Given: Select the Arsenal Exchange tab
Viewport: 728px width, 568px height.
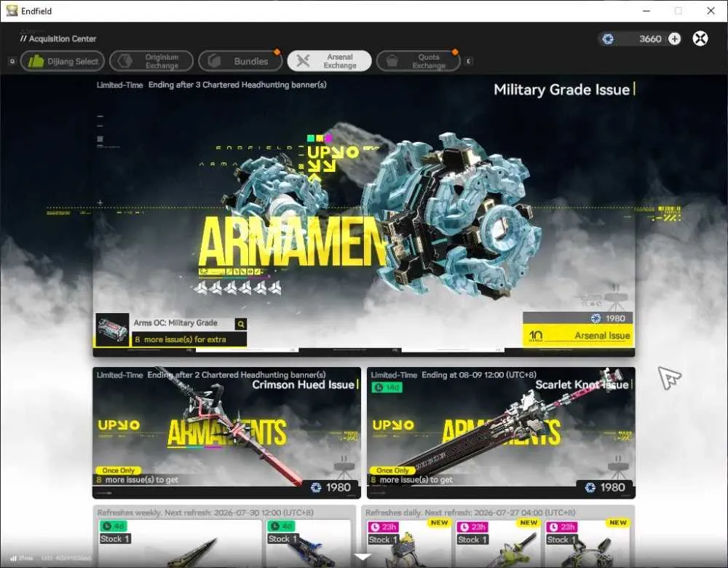Looking at the screenshot, I should (x=330, y=61).
